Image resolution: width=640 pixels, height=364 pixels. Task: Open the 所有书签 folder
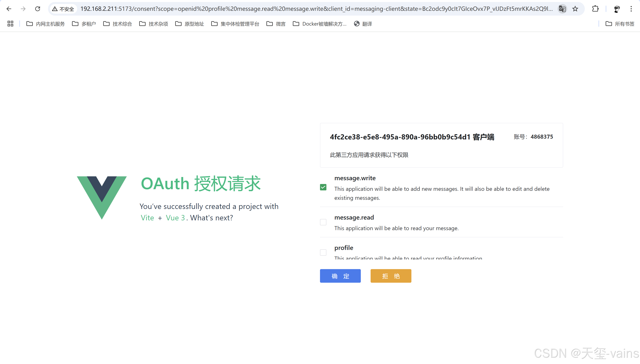[620, 24]
